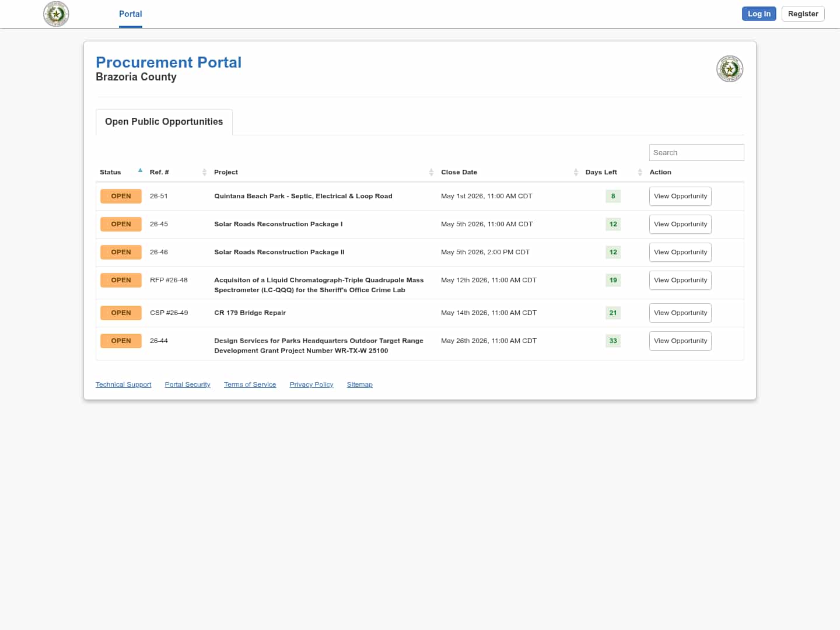
Task: Sort by Ref. # column arrows
Action: coord(204,172)
